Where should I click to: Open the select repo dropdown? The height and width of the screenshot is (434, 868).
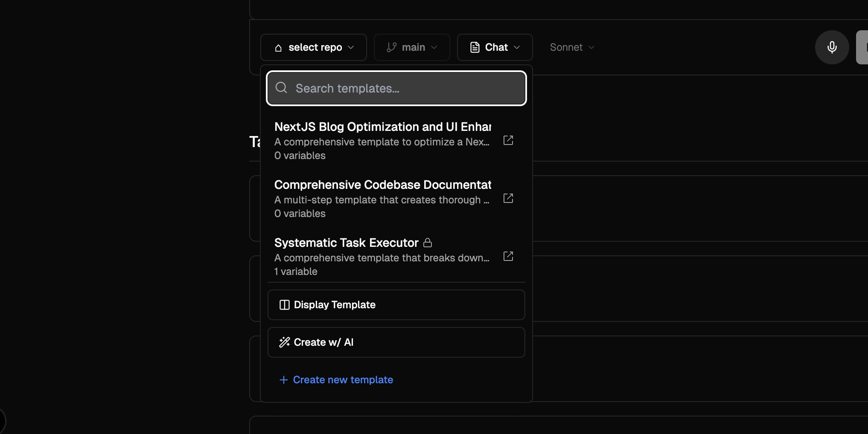click(x=313, y=47)
